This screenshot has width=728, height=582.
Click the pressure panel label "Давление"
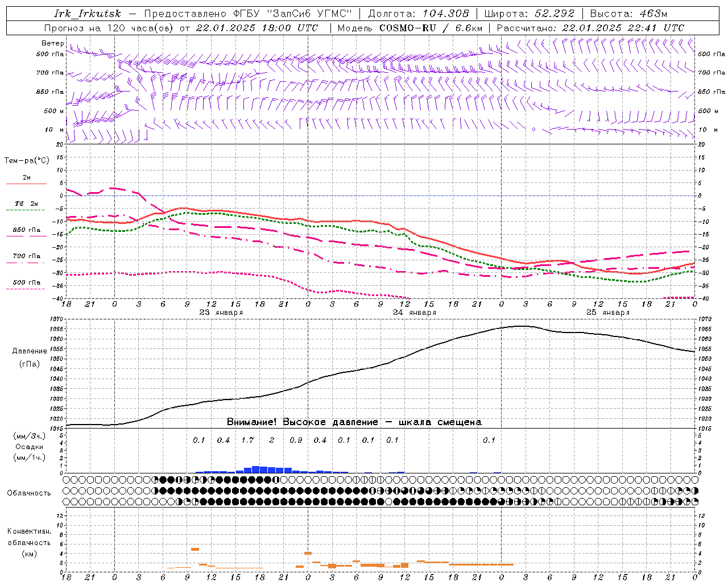tap(30, 351)
